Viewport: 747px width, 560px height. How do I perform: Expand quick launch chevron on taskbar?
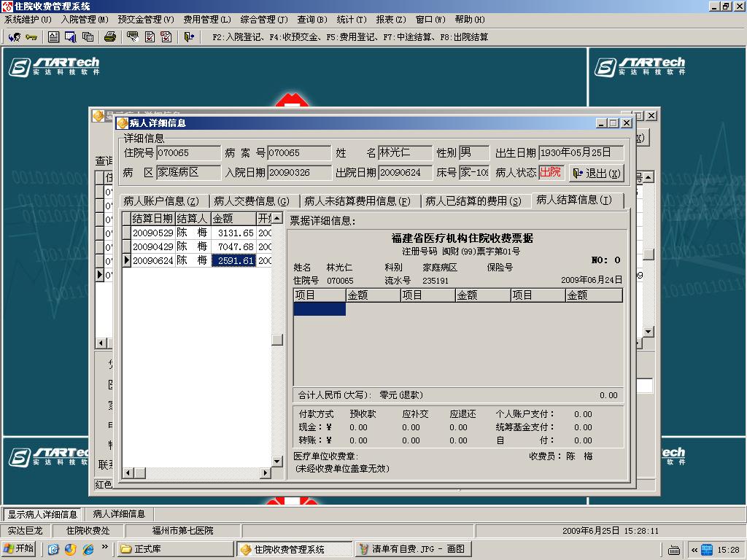[105, 547]
